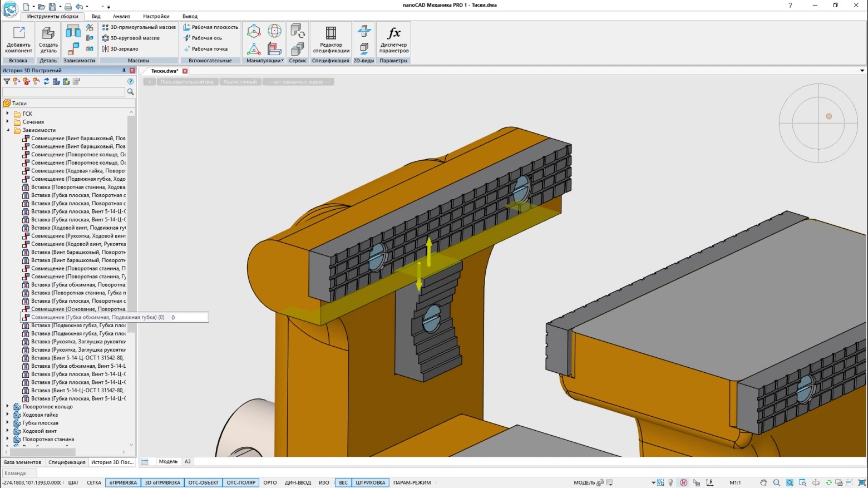
Task: Collapse the Зависимости folder in the tree
Action: coord(8,130)
